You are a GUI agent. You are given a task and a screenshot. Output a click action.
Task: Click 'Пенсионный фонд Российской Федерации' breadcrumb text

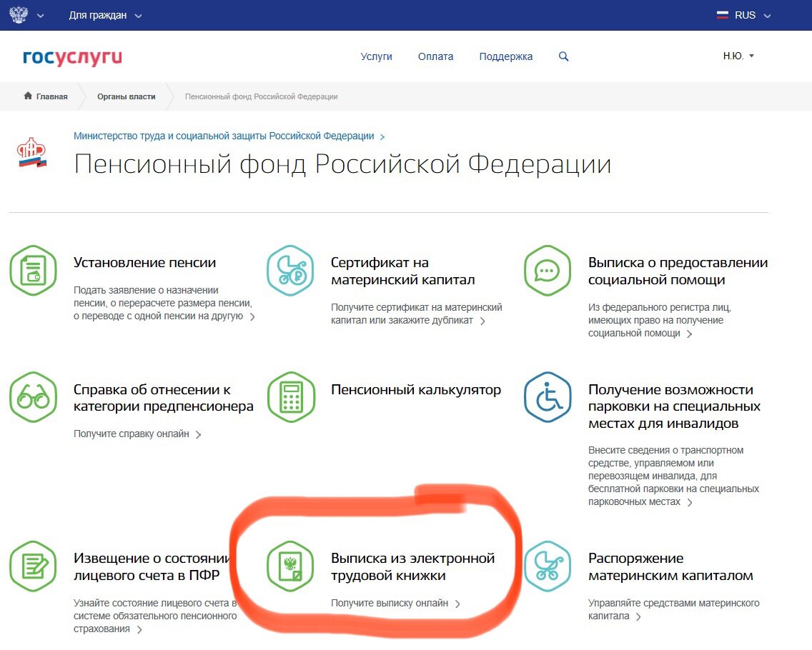[261, 96]
